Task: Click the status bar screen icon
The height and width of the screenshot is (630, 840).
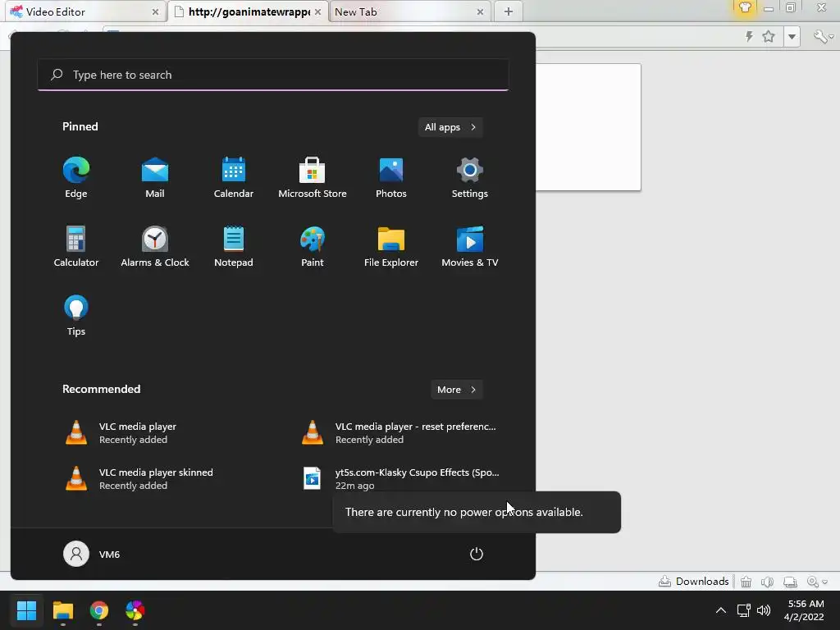Action: [790, 582]
